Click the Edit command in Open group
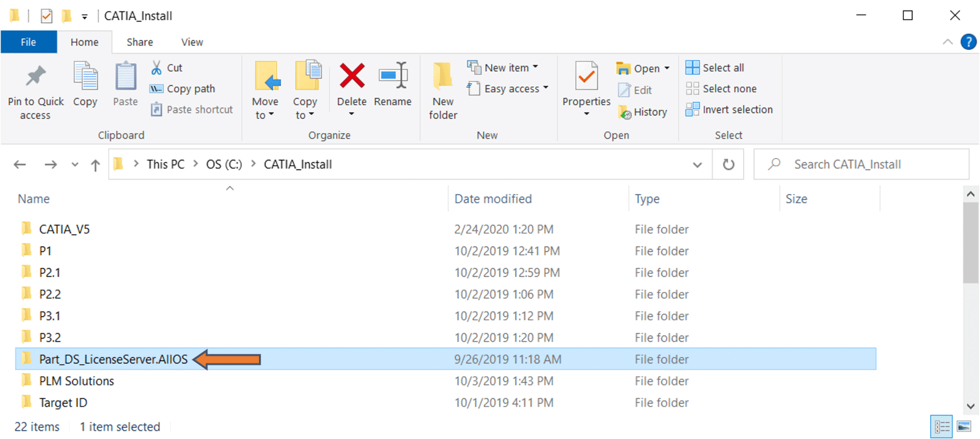980x439 pixels. click(x=635, y=90)
